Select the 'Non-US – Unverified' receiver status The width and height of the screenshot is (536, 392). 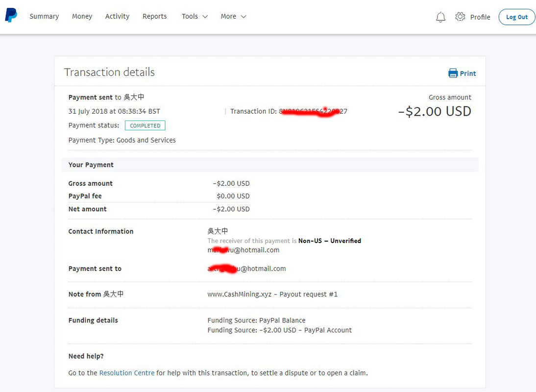click(330, 241)
